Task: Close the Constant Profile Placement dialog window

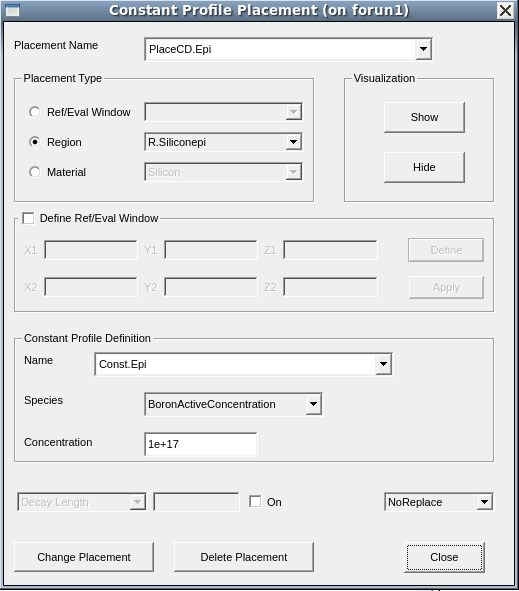Action: (505, 10)
